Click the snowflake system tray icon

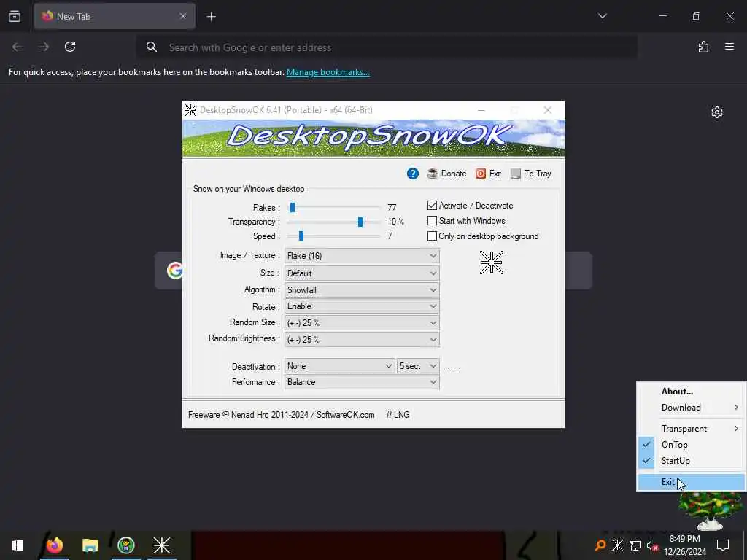pos(617,545)
